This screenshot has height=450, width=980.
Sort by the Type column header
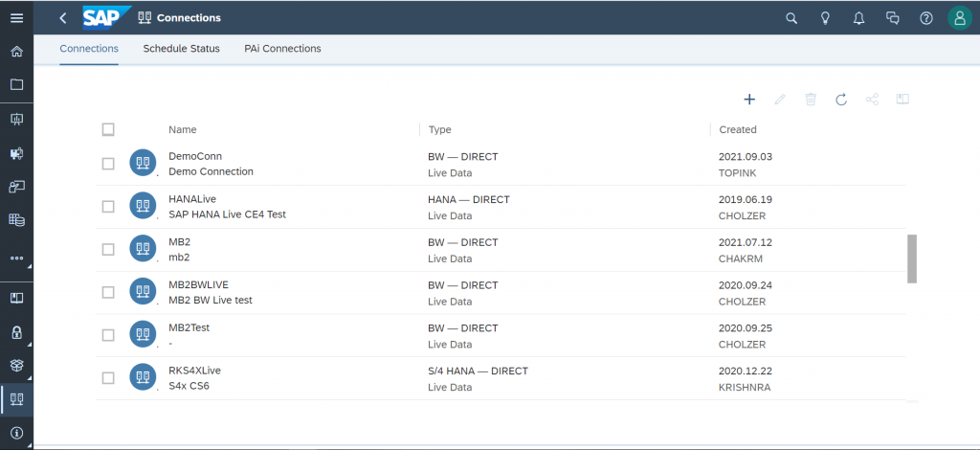[x=440, y=129]
